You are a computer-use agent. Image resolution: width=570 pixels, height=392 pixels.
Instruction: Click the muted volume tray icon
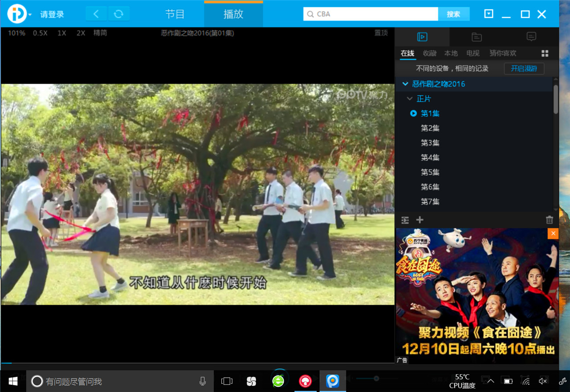coord(543,381)
